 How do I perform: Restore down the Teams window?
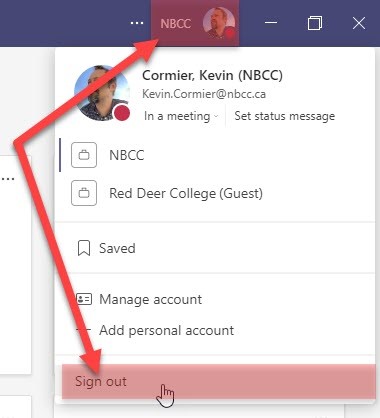click(315, 23)
